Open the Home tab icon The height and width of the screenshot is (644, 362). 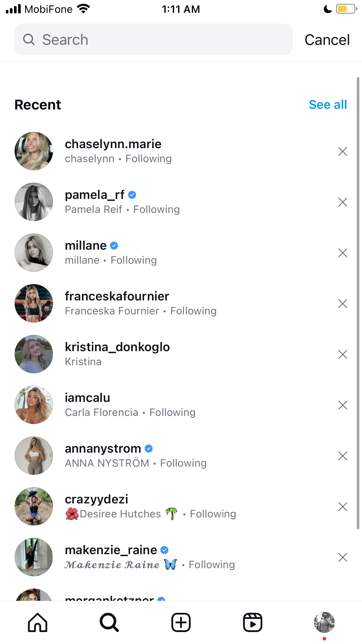pos(38,622)
